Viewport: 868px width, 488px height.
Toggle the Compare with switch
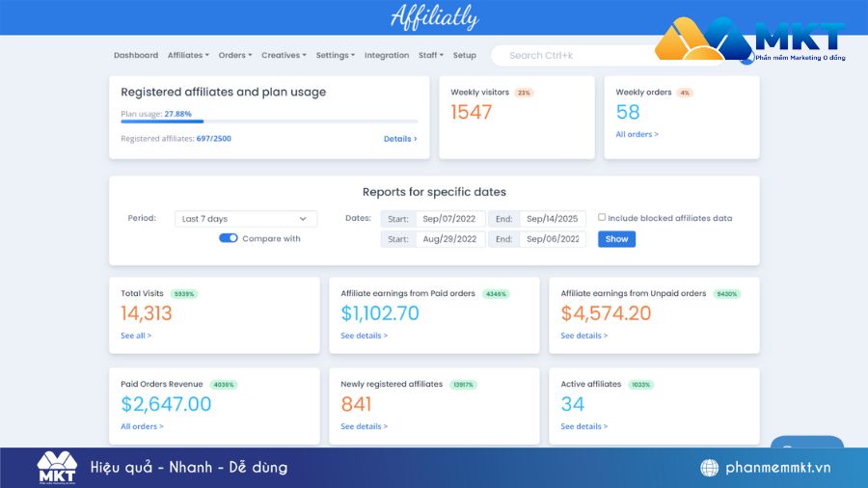point(228,238)
